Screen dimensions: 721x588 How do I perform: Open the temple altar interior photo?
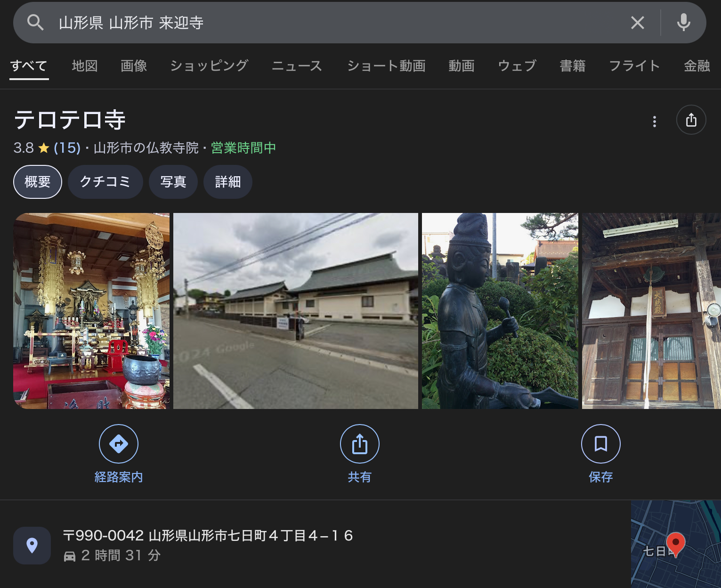[91, 311]
